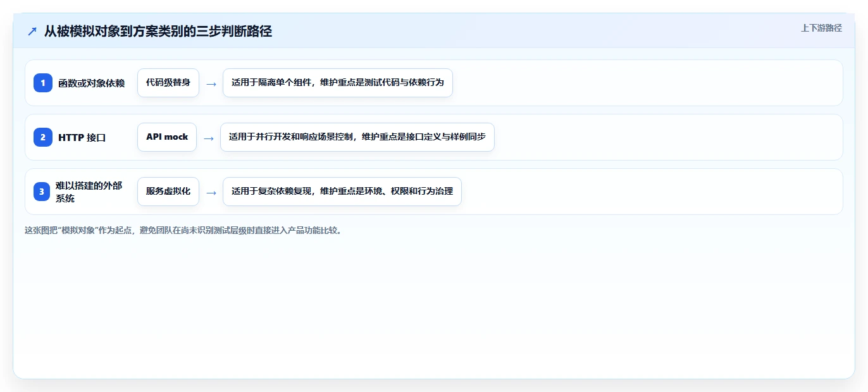Click the arrow after API mock
The width and height of the screenshot is (868, 392).
(209, 138)
